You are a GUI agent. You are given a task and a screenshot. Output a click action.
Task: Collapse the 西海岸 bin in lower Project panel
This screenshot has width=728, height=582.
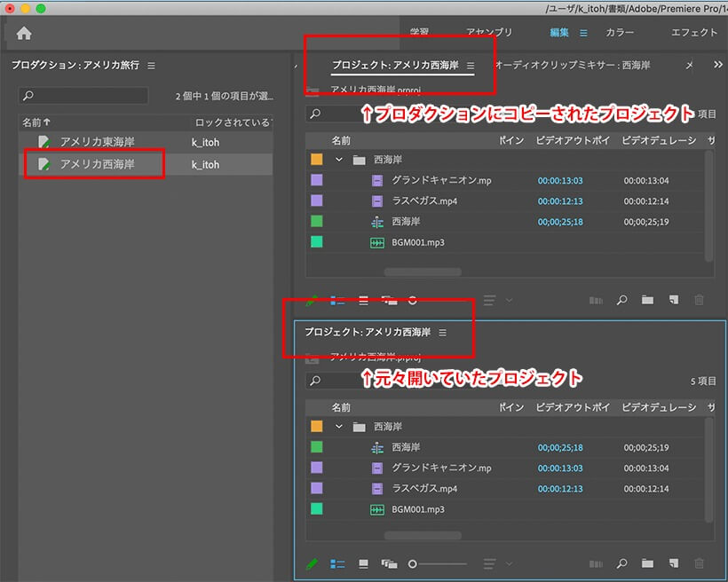click(x=339, y=427)
